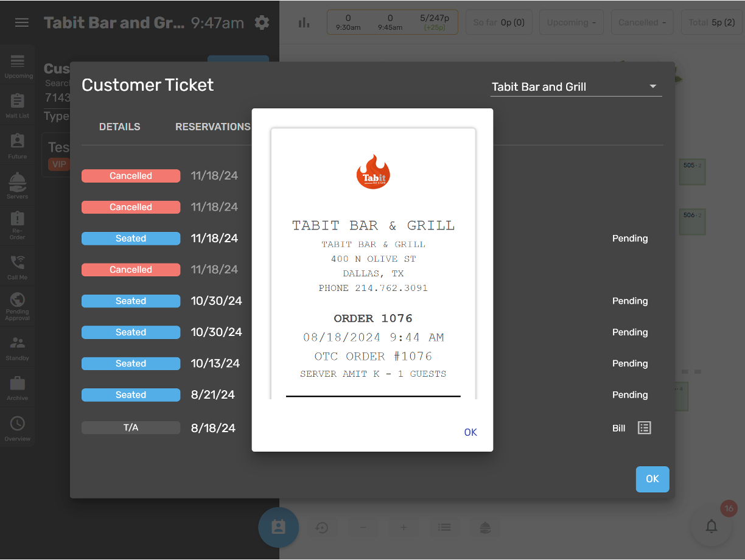745x560 pixels.
Task: Open the Pending Approval sidebar icon
Action: (17, 306)
